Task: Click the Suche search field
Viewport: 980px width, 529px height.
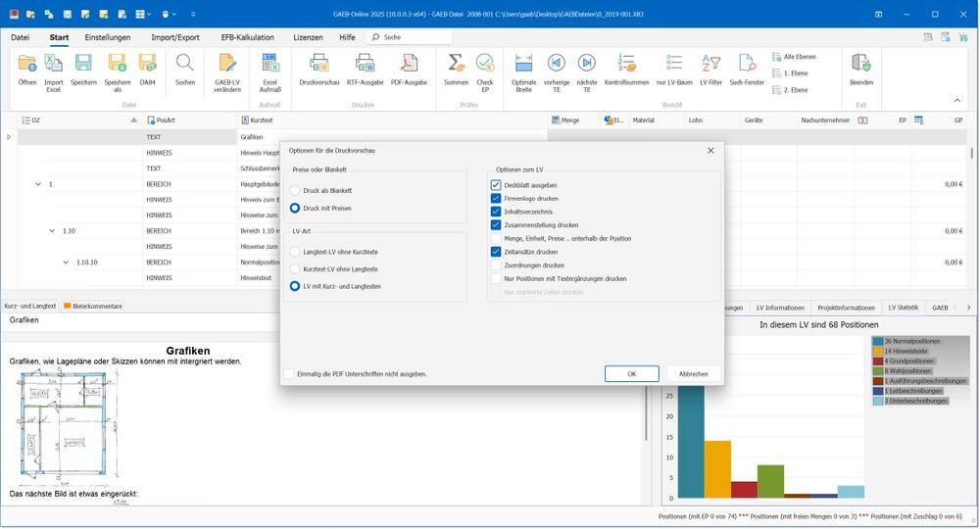Action: pyautogui.click(x=412, y=37)
